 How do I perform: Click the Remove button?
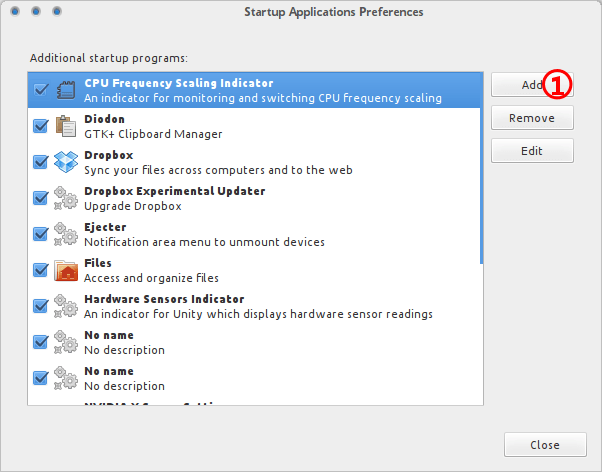click(x=532, y=118)
